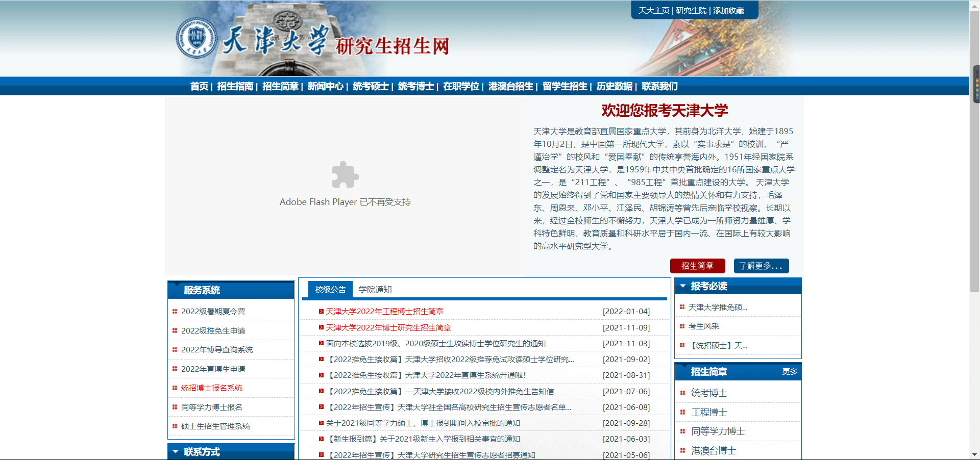Open the 关于2021级同等学力硕士、博士报到 notice
This screenshot has height=460, width=980.
point(423,423)
